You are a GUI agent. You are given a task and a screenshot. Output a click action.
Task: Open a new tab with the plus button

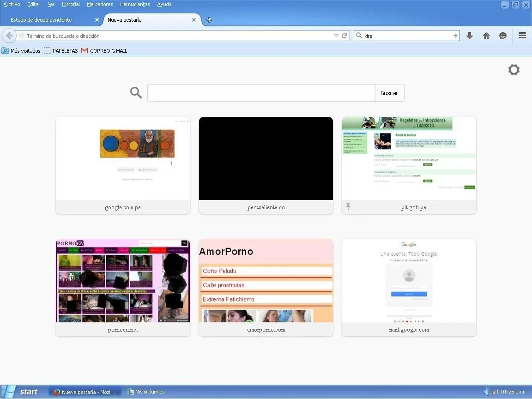(x=209, y=20)
